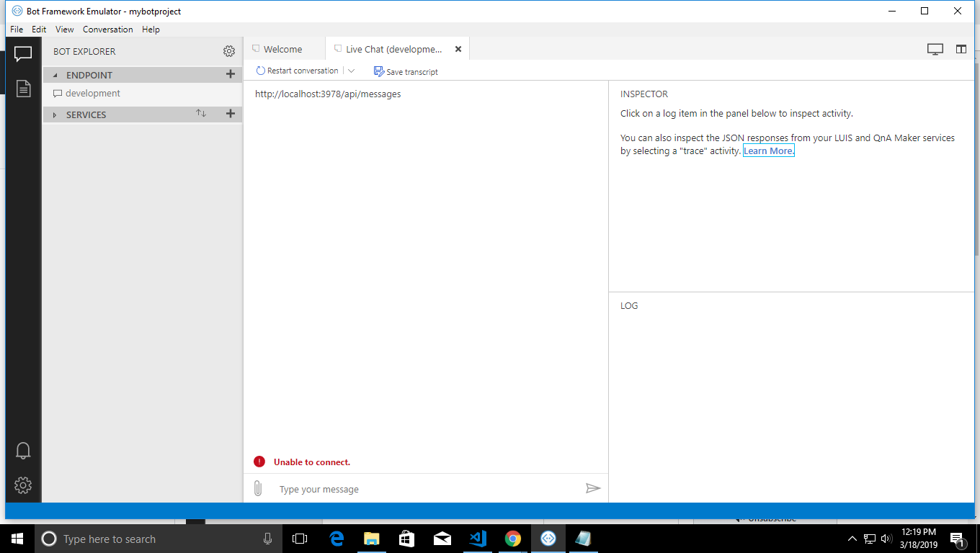Open the Conversation menu
This screenshot has height=553, width=980.
107,30
